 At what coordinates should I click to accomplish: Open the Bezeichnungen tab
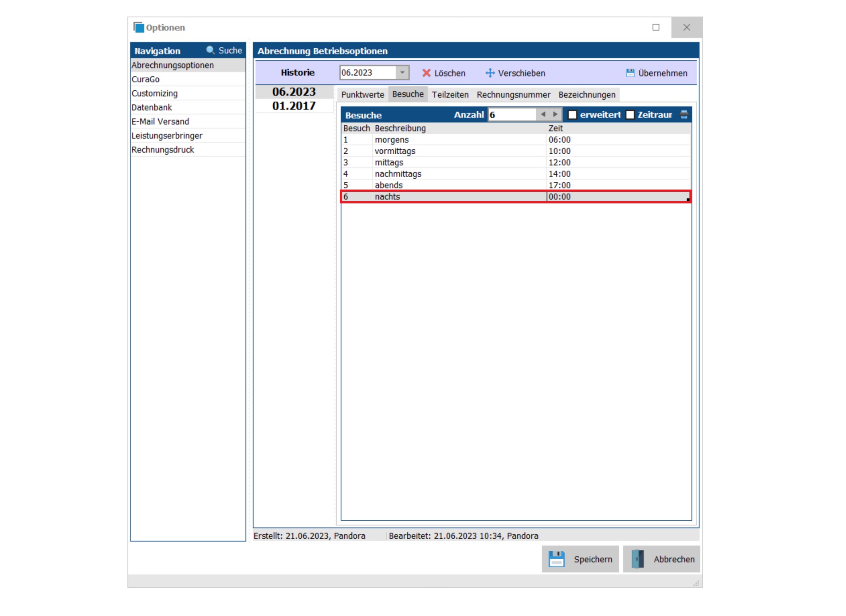[587, 94]
